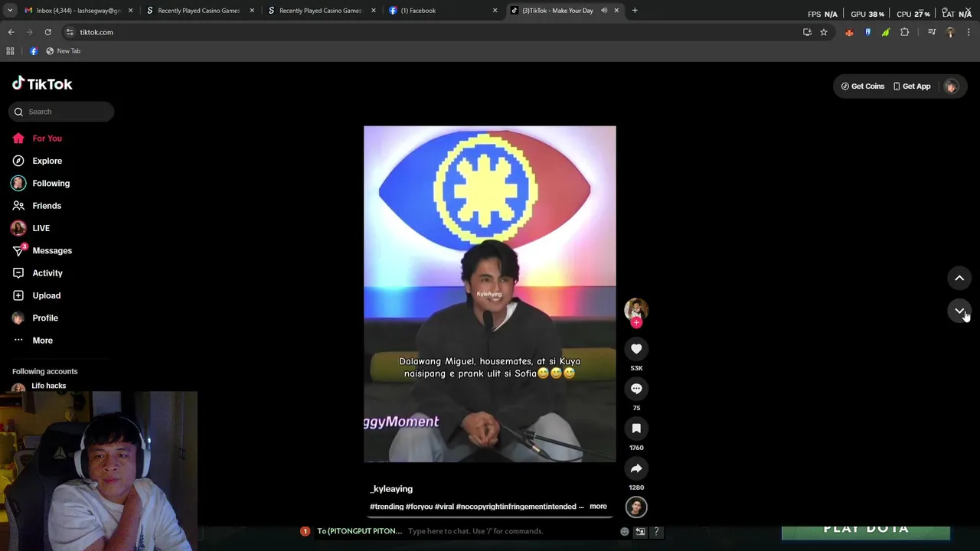Open the Upload page
Viewport: 980px width, 551px height.
point(36,295)
